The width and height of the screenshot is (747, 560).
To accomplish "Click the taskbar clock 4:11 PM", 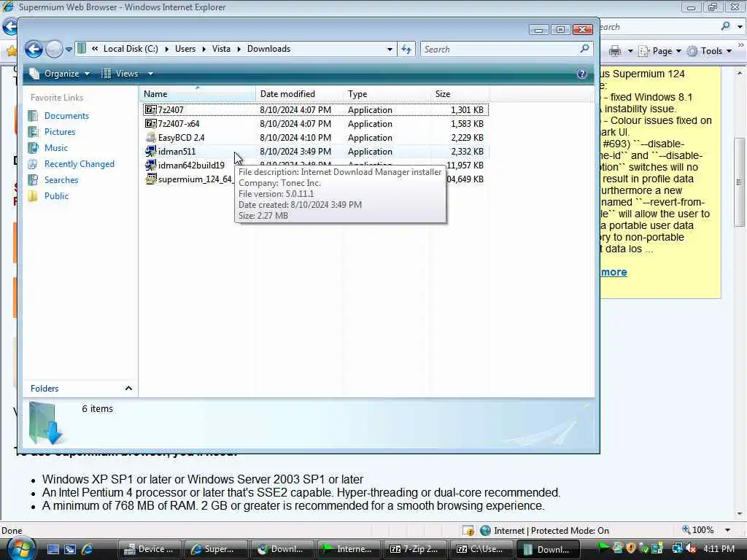I will pyautogui.click(x=719, y=549).
